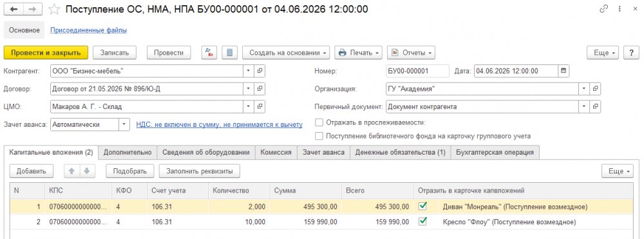Open the Первичный документ record
The image size is (644, 239).
click(595, 107)
